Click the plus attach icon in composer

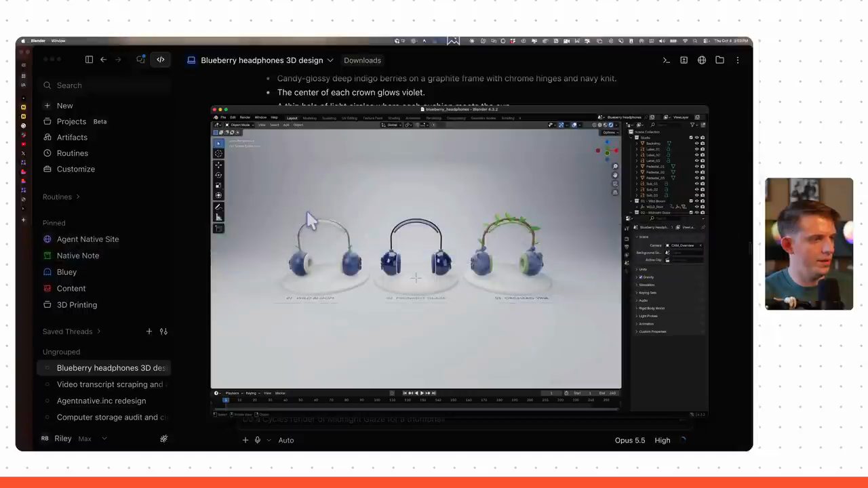[x=245, y=440]
